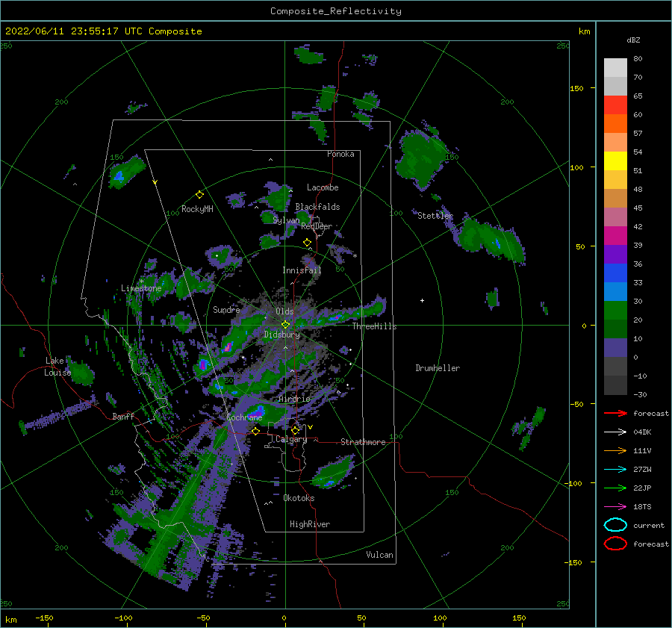The width and height of the screenshot is (672, 628).
Task: Click the cyan current ellipse legend icon
Action: tap(615, 525)
